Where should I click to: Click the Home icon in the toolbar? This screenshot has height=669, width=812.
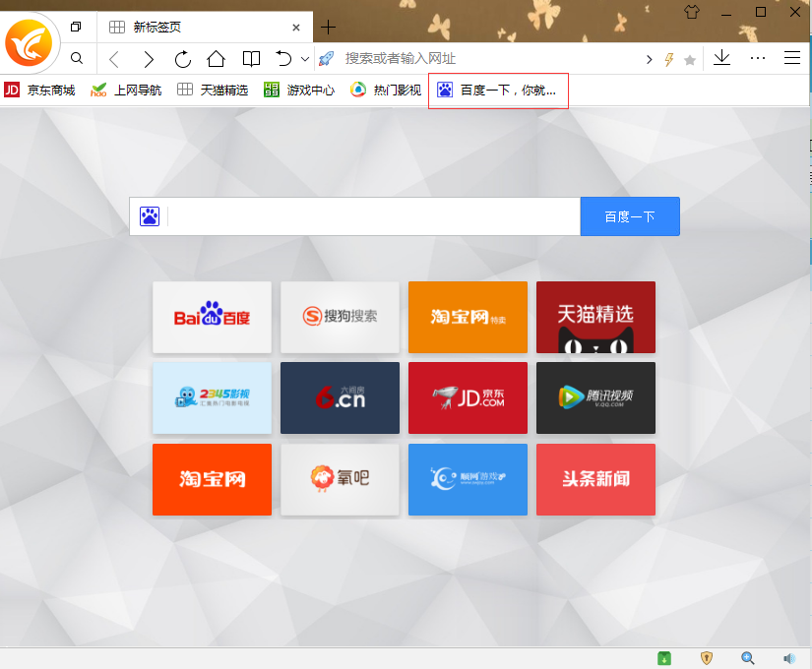pyautogui.click(x=216, y=58)
